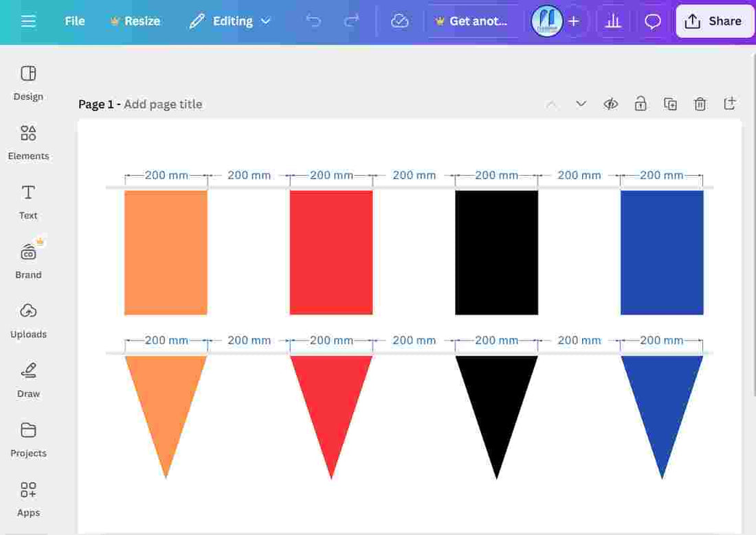Undo the last action

tap(313, 21)
